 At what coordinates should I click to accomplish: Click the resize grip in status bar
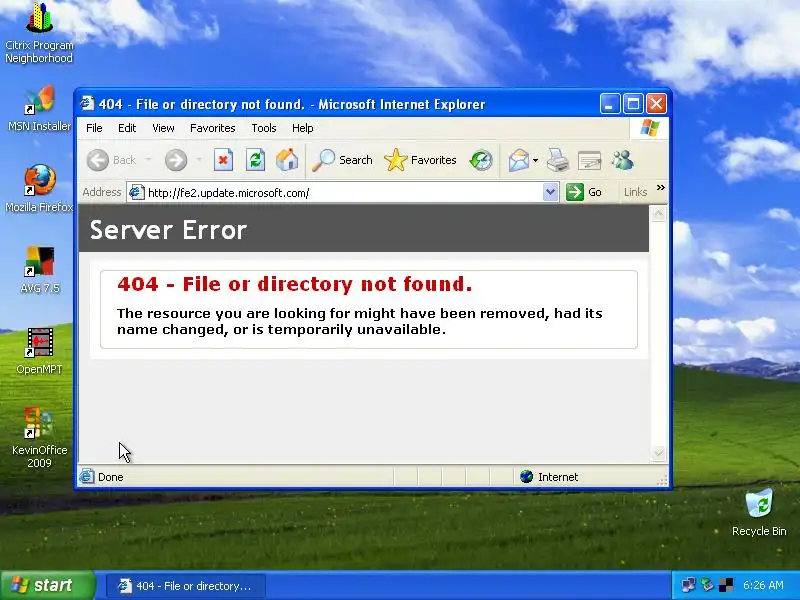tap(662, 480)
